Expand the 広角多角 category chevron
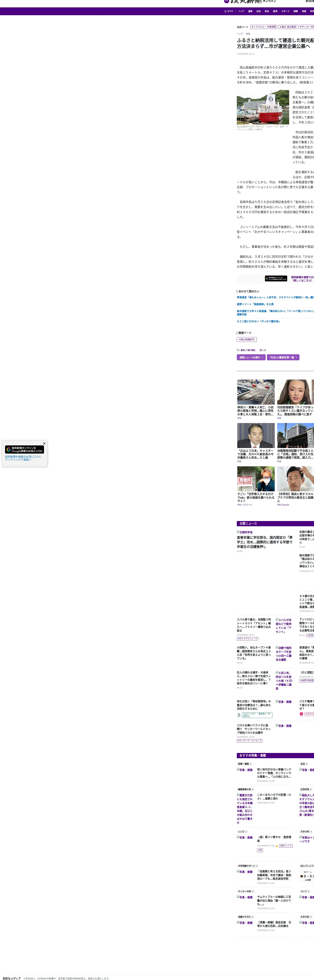 point(311,789)
